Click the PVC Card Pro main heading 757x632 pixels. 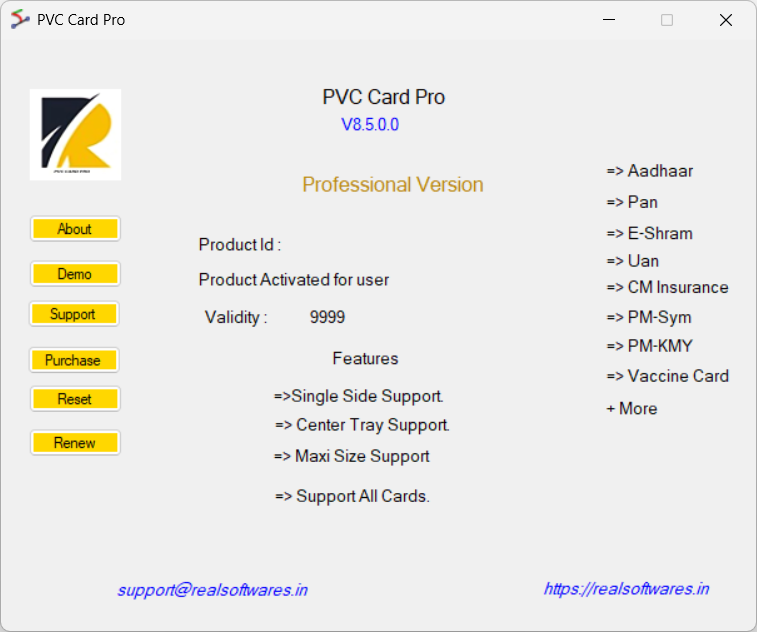click(x=384, y=97)
